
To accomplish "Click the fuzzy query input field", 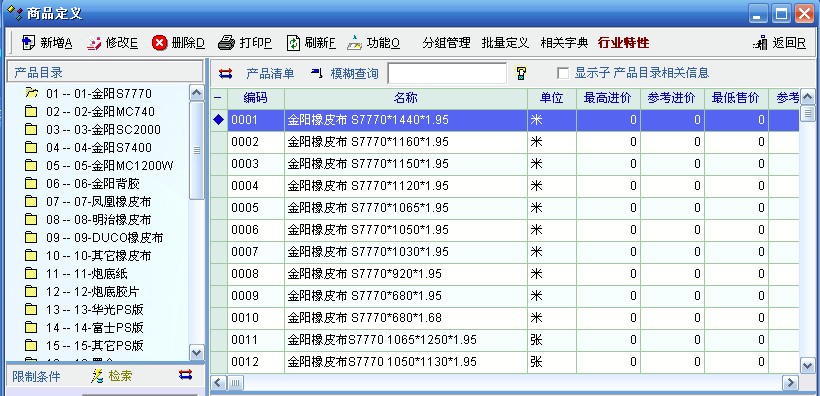I will 447,73.
